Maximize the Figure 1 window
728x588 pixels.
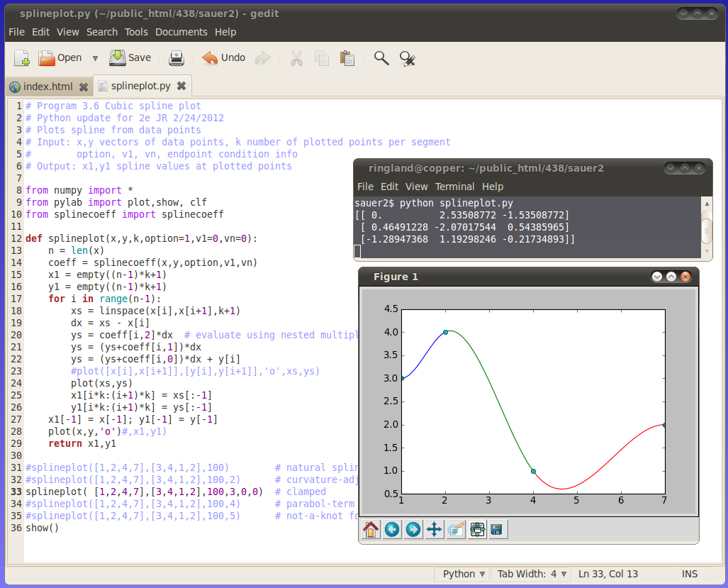pos(671,277)
